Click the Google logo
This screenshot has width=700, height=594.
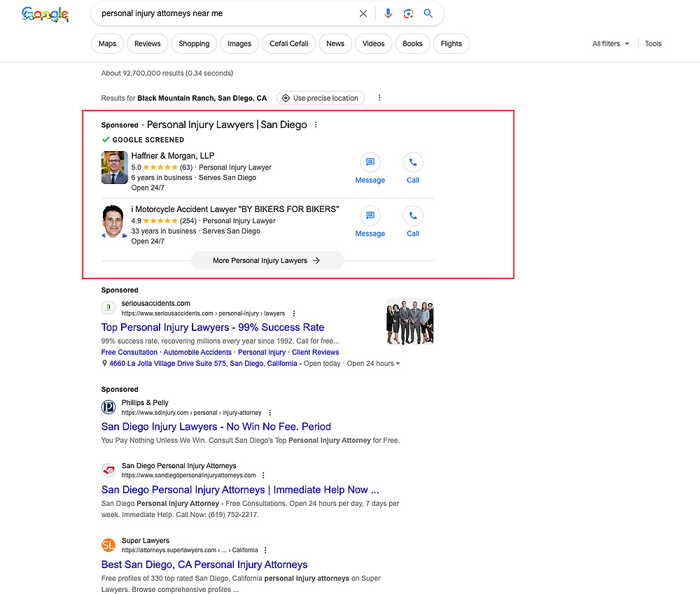[x=45, y=14]
